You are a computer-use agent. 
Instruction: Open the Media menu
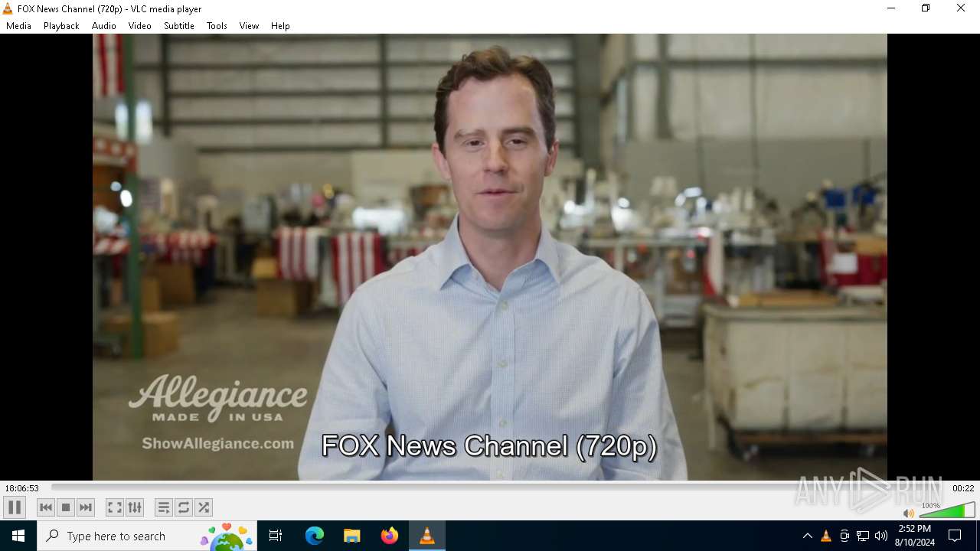(x=18, y=26)
